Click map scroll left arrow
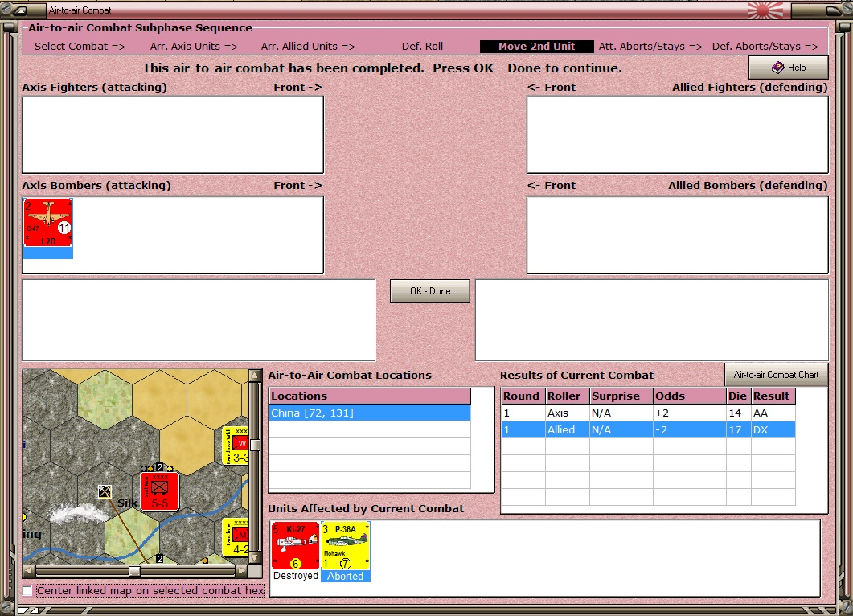Viewport: 853px width, 616px height. click(x=30, y=571)
